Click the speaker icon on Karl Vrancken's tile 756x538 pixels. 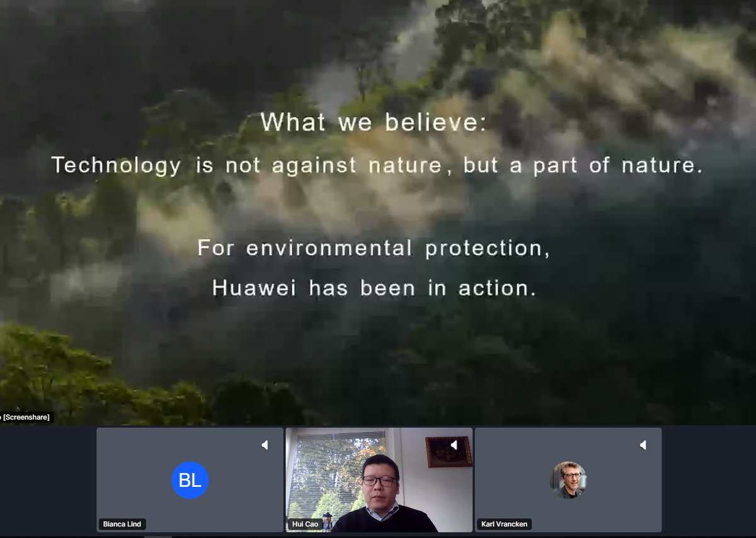click(x=643, y=445)
